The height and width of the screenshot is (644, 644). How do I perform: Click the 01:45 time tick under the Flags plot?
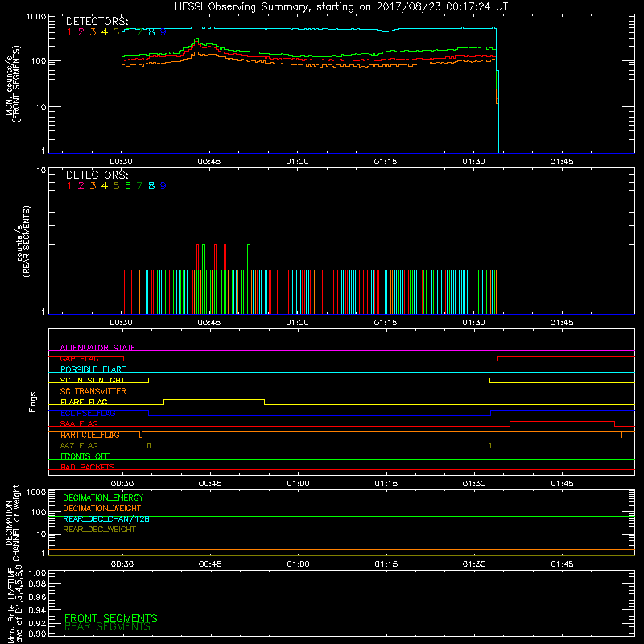[562, 484]
